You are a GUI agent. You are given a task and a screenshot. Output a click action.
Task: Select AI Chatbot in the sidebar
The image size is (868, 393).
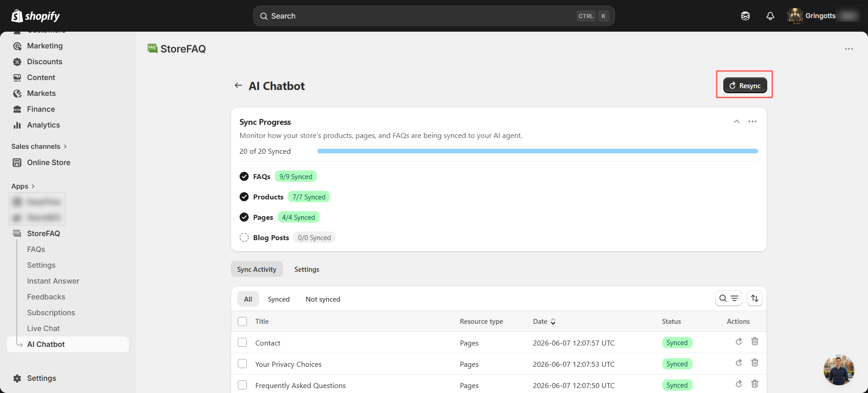click(x=68, y=344)
